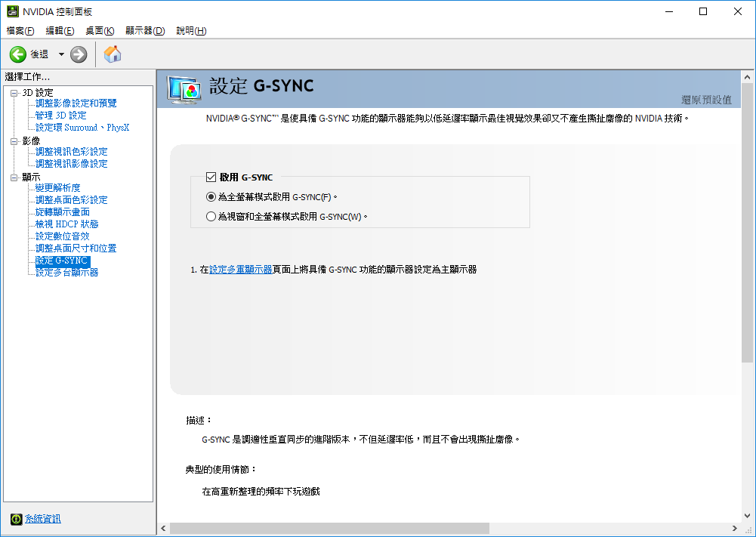The height and width of the screenshot is (537, 756).
Task: Open 設定數位音效 in the tree
Action: coord(63,236)
